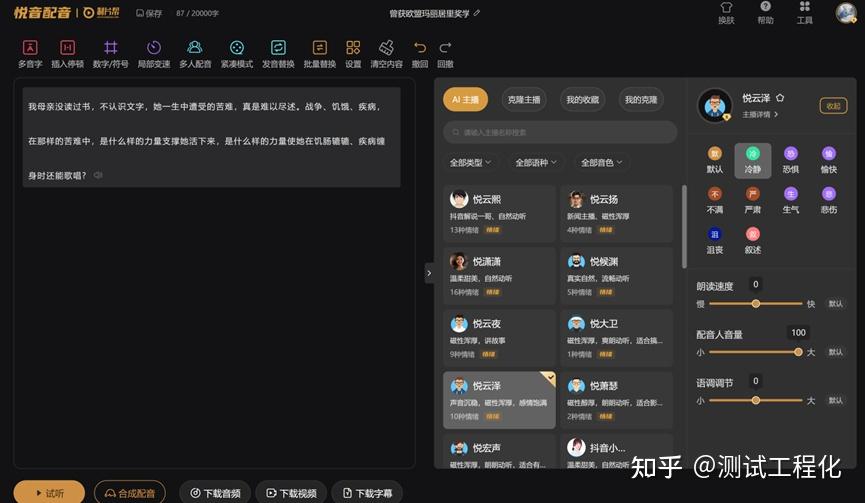
Task: Select the 默认 emotion
Action: [714, 160]
